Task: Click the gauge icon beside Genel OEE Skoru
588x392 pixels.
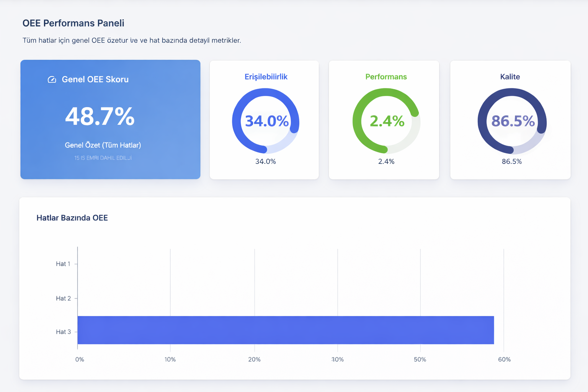Action: pyautogui.click(x=52, y=80)
